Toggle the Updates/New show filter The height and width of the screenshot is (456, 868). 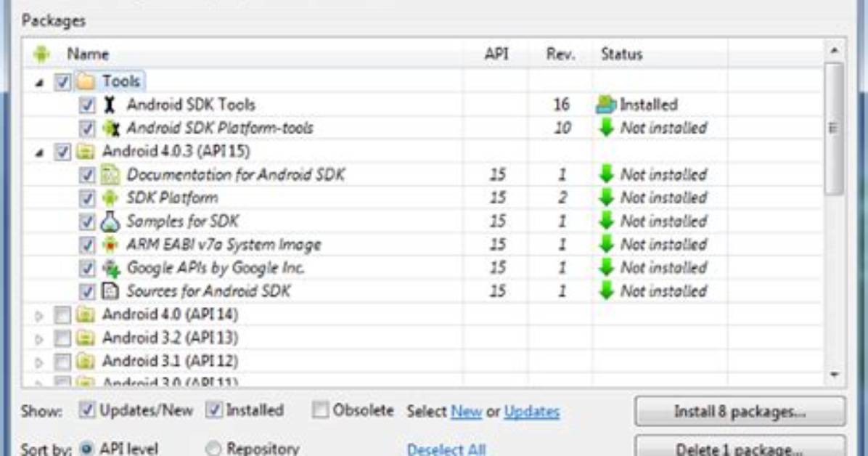pos(87,410)
